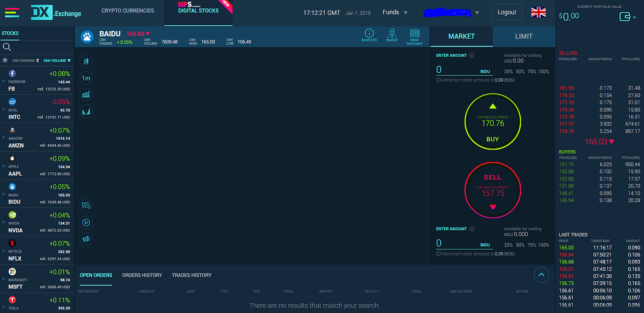Click buyer price 146.94 in order book
The width and height of the screenshot is (644, 313).
click(566, 200)
